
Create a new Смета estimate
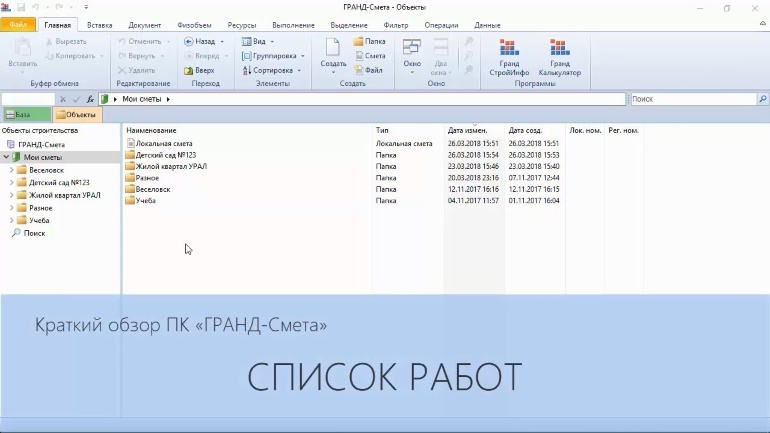(370, 56)
